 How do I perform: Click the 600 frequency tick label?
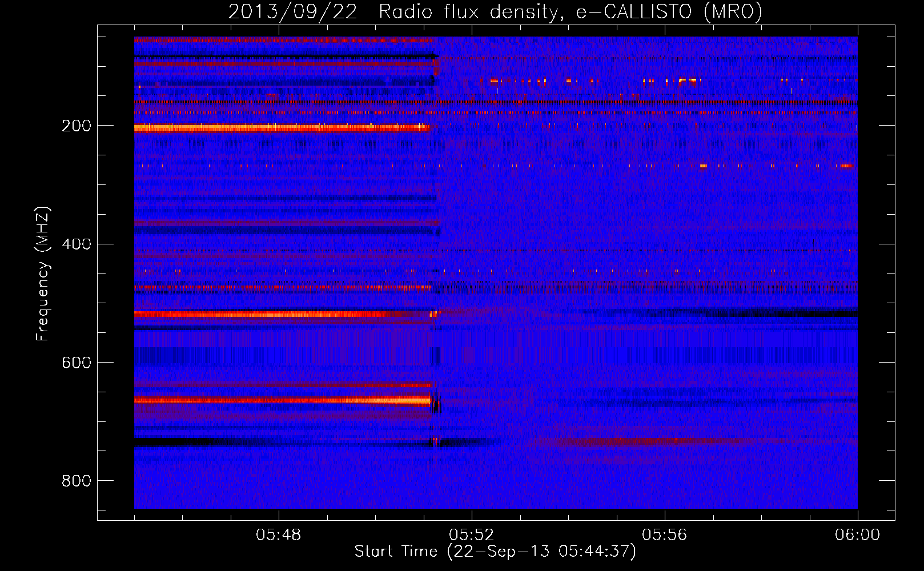coord(77,363)
